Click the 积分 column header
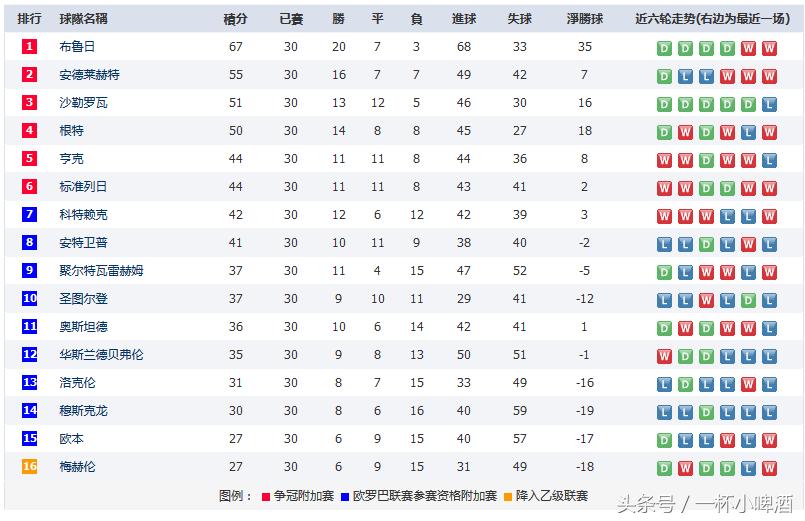This screenshot has width=805, height=521. pyautogui.click(x=235, y=19)
